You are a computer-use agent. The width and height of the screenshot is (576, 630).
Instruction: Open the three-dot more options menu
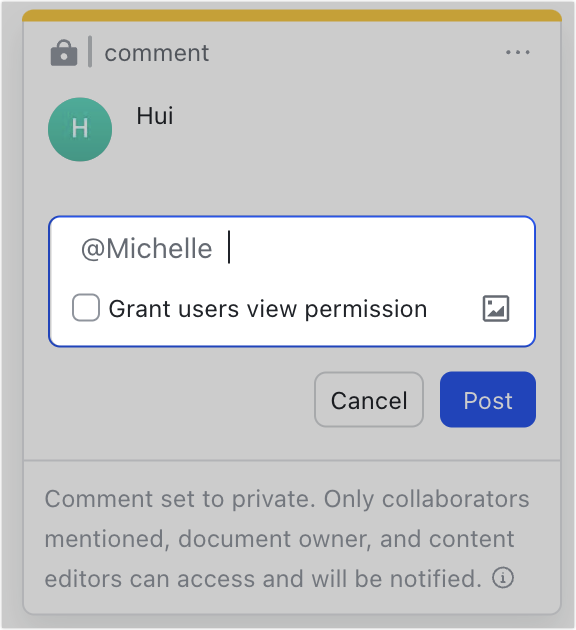coord(518,52)
